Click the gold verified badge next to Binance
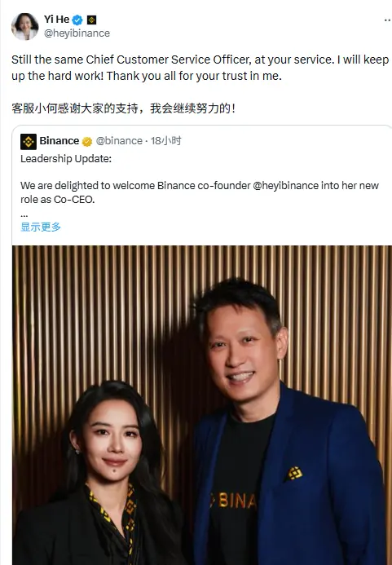 pos(87,141)
